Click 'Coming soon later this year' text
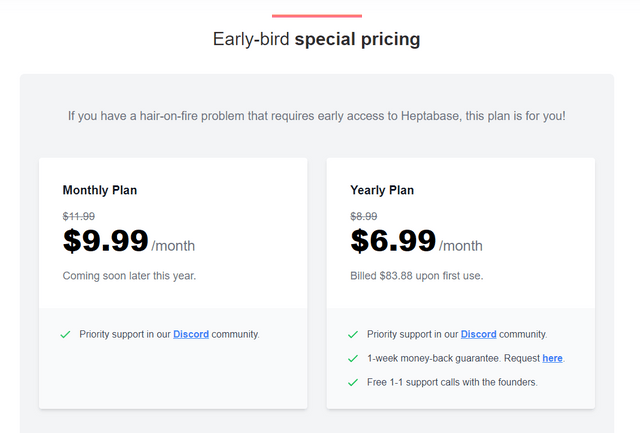The width and height of the screenshot is (640, 433). 129,276
